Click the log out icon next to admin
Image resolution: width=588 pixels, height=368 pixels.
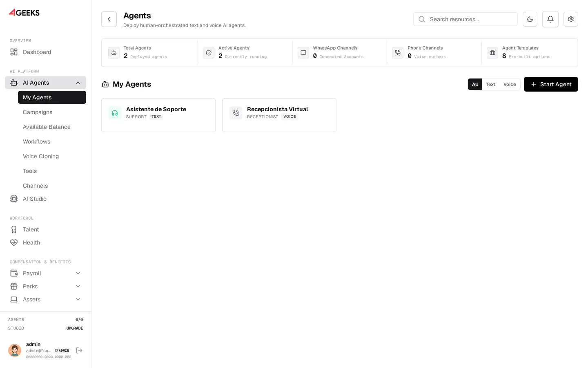click(79, 350)
